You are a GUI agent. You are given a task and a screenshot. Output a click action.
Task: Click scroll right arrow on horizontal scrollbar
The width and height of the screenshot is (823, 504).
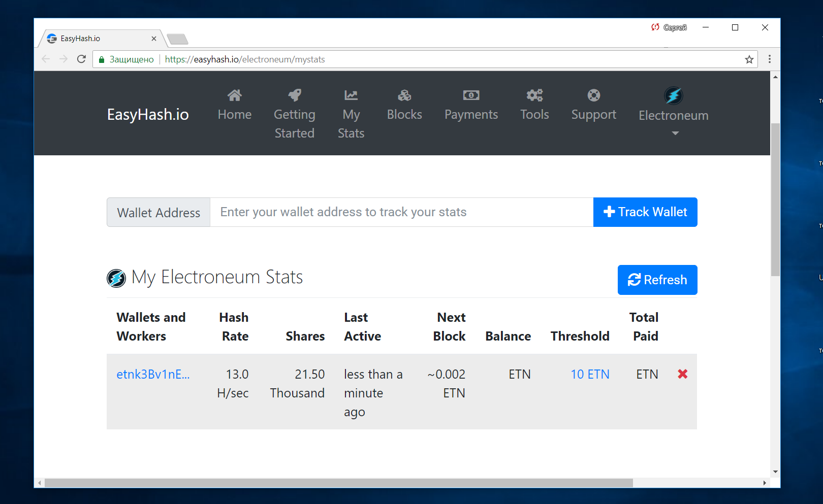[765, 483]
